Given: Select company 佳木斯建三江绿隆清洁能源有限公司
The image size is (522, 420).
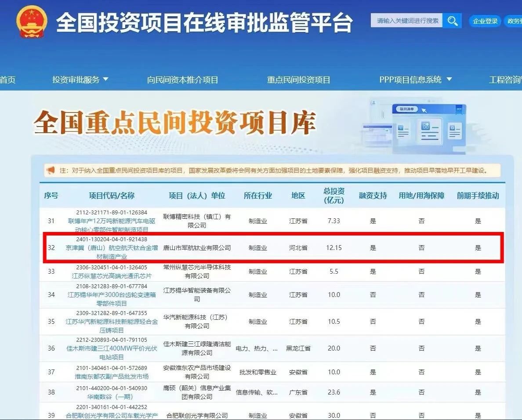Looking at the screenshot, I should (197, 348).
